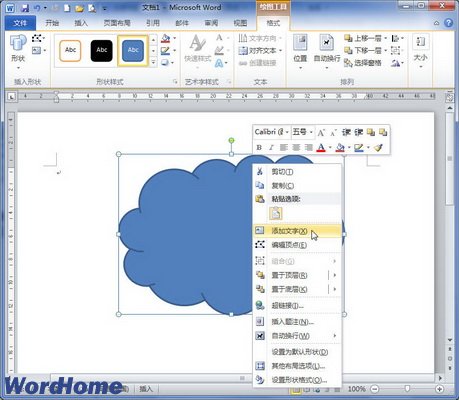Toggle Bold in the mini toolbar
Image resolution: width=459 pixels, height=400 pixels.
[259, 147]
